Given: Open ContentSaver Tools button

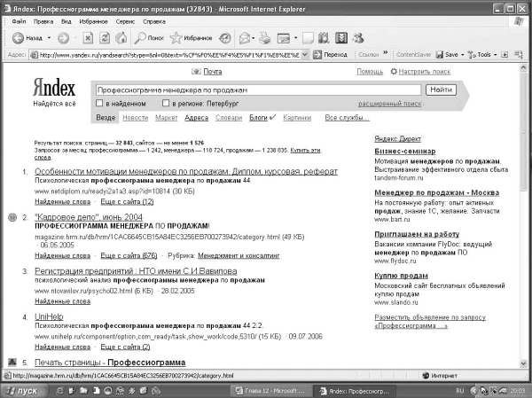Looking at the screenshot, I should pos(479,55).
